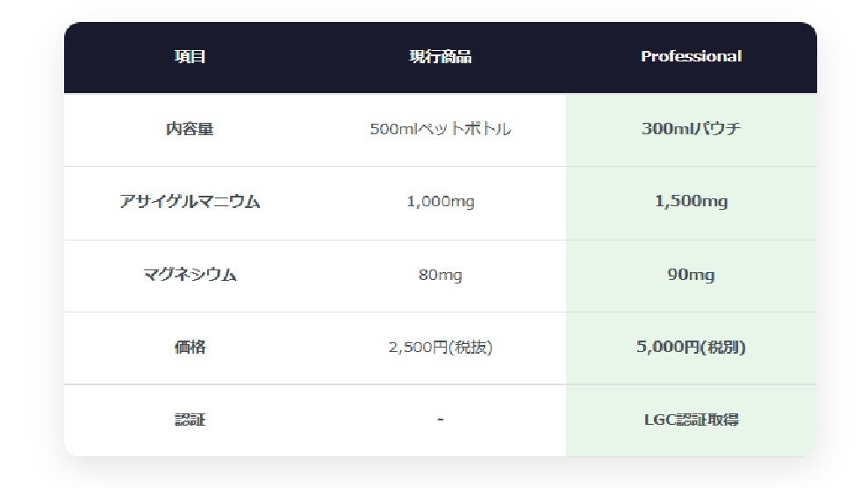Select the 現行商品 column header

[440, 57]
